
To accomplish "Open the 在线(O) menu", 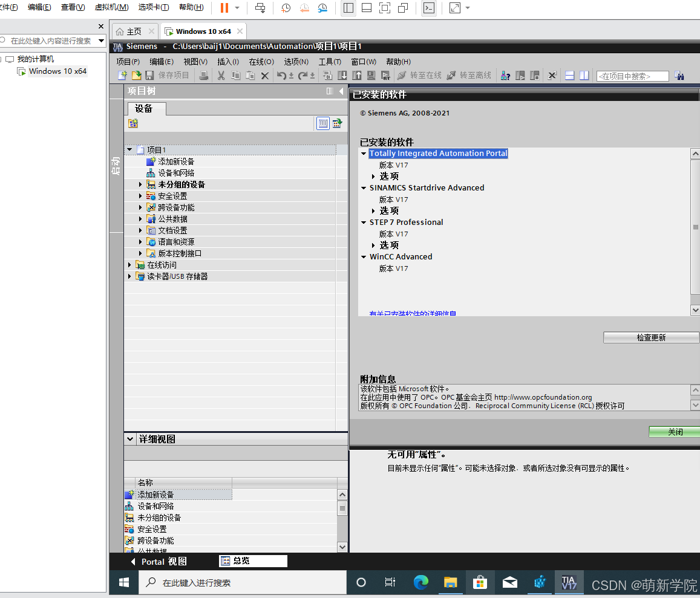I will [261, 62].
